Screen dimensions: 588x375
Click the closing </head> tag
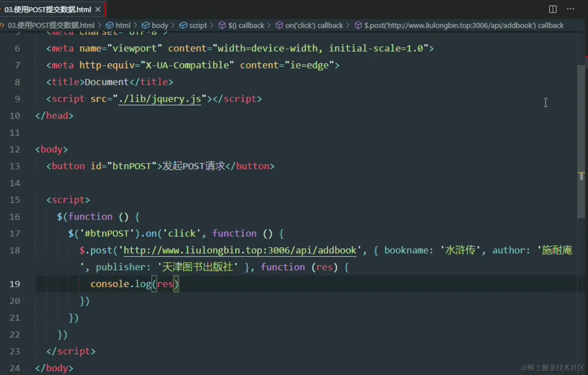click(54, 116)
